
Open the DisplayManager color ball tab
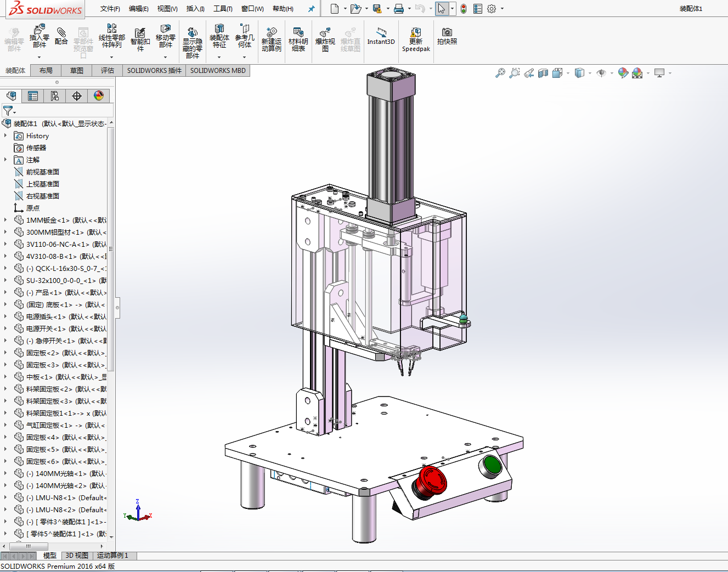point(99,96)
